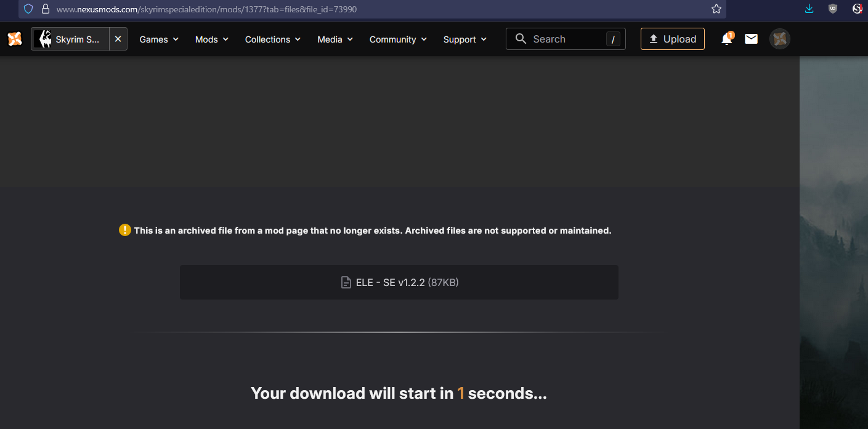Open the browser downloads arrow icon
This screenshot has width=868, height=429.
pyautogui.click(x=809, y=9)
